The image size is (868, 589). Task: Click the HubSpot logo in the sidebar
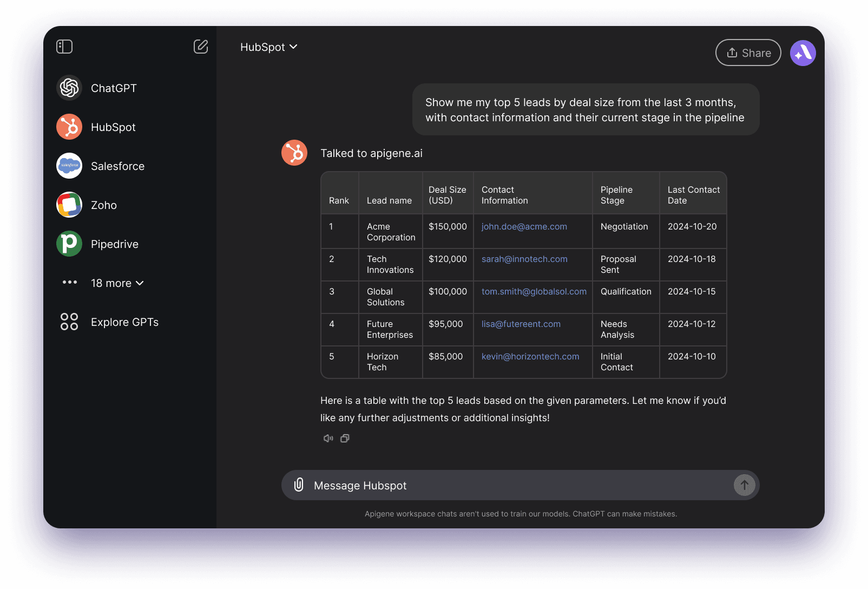[x=69, y=127]
